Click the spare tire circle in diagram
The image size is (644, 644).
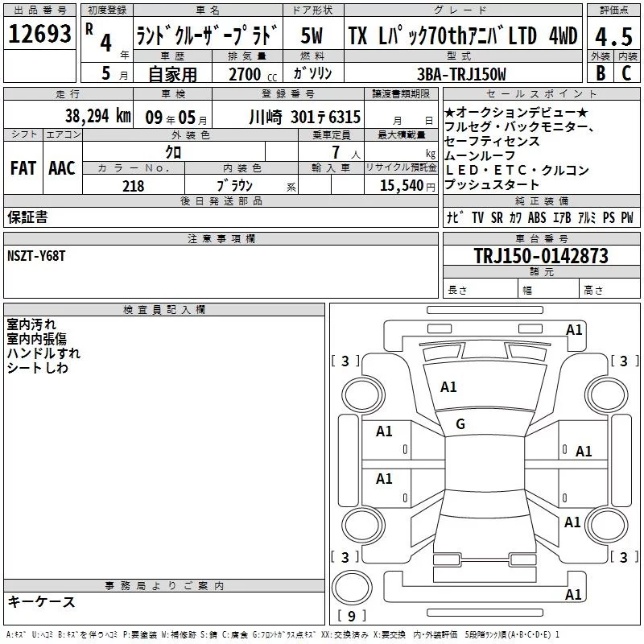pyautogui.click(x=352, y=588)
